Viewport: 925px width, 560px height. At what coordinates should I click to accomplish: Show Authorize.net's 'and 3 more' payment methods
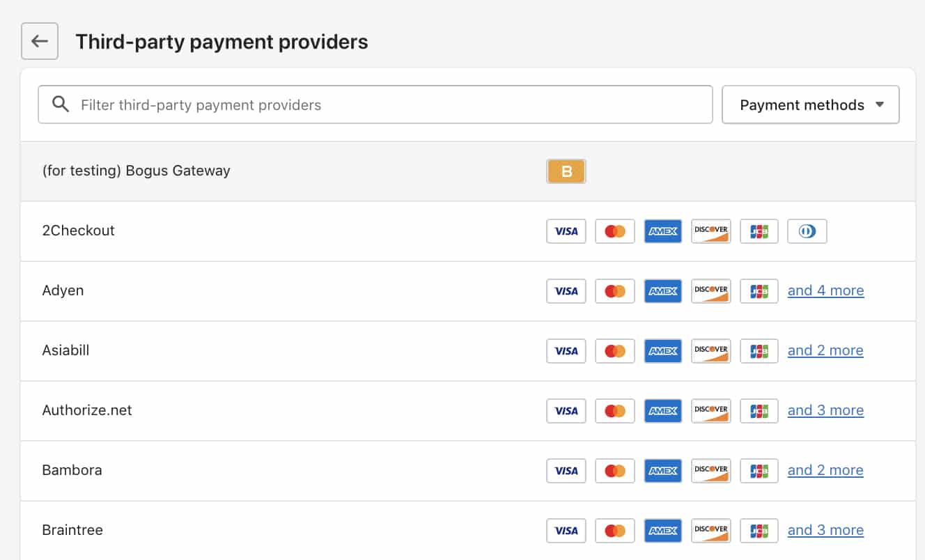pos(825,410)
